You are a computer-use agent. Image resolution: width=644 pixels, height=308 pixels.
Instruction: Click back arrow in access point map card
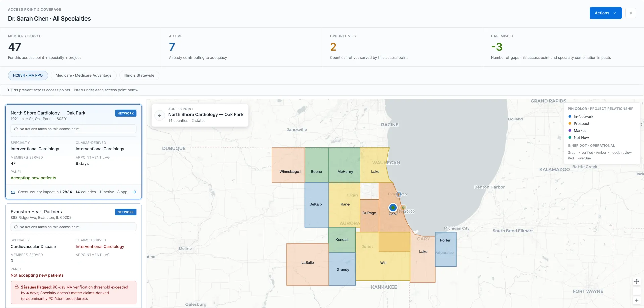[160, 115]
